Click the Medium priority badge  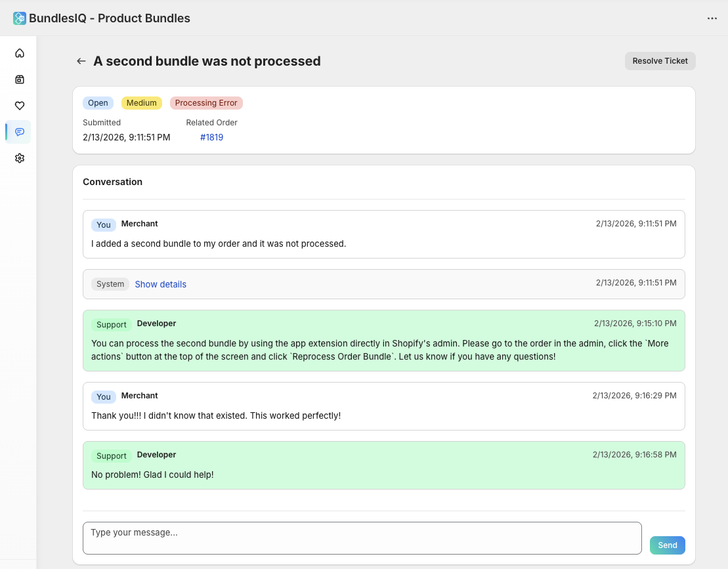click(x=142, y=102)
